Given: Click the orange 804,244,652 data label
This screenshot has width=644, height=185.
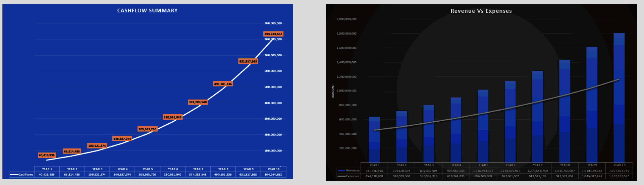Looking at the screenshot, I should tap(273, 34).
